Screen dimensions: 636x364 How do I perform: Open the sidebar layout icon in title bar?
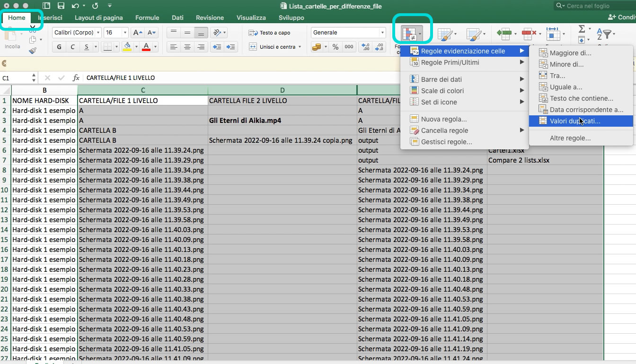click(x=46, y=6)
